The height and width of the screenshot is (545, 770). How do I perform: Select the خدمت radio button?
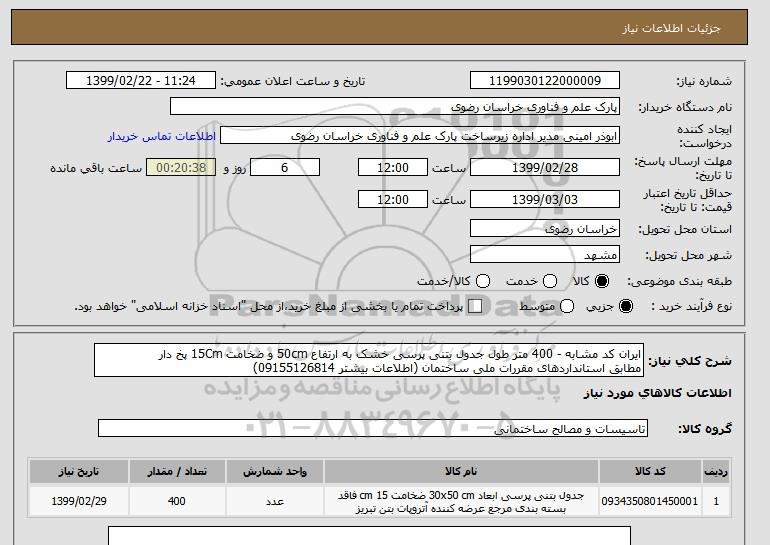tap(550, 281)
